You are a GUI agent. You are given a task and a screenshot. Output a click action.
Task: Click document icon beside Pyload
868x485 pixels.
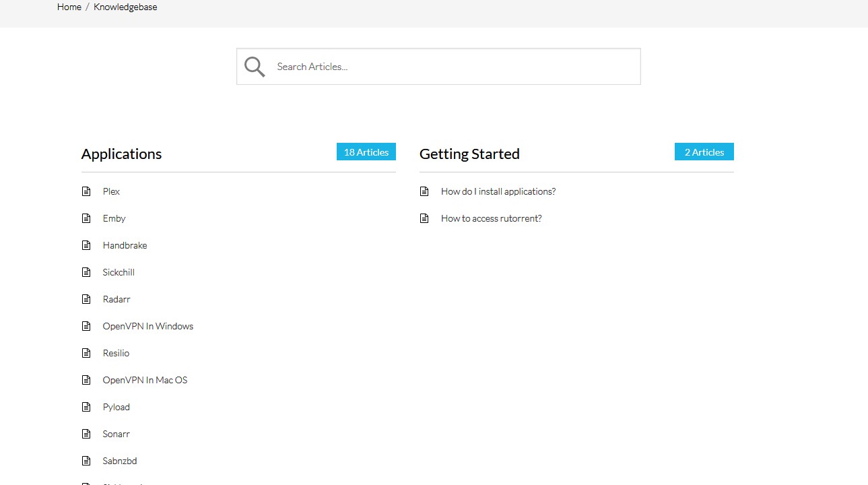[86, 407]
